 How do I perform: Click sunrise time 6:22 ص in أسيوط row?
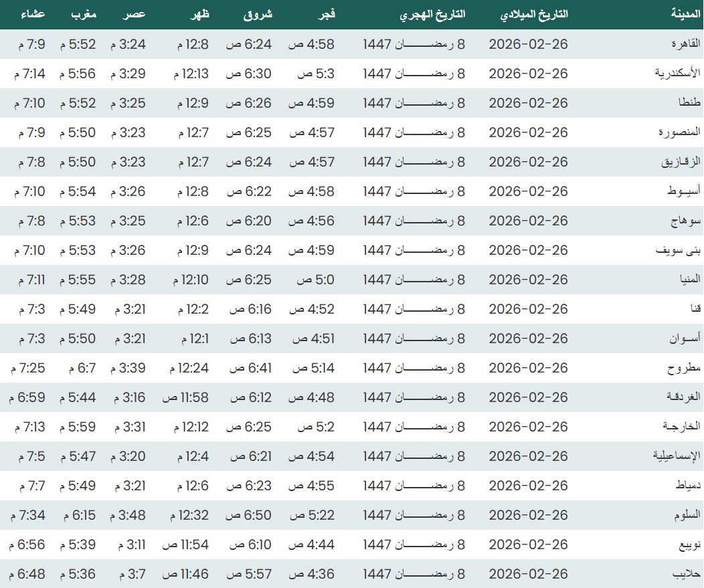coord(249,191)
